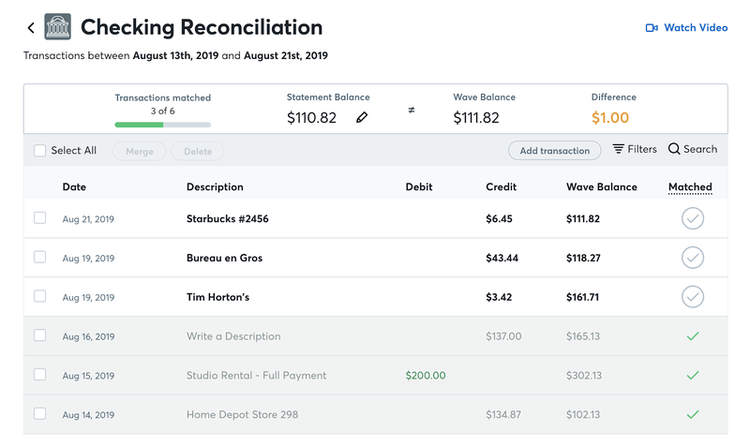Click the $118.27 wave balance cell
This screenshot has height=446, width=750.
point(583,258)
